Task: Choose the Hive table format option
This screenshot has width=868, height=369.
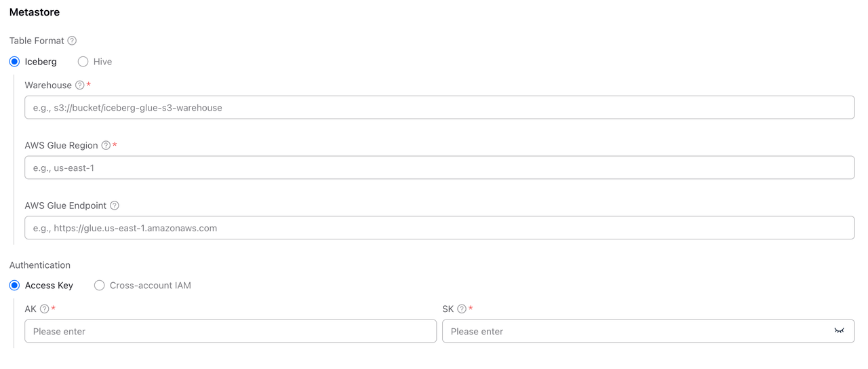Action: point(83,62)
